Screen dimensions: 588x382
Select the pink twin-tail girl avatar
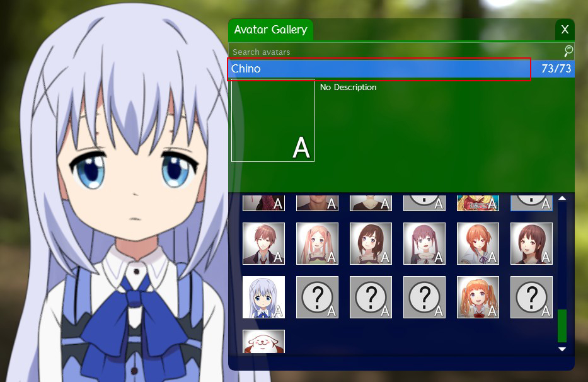click(317, 243)
